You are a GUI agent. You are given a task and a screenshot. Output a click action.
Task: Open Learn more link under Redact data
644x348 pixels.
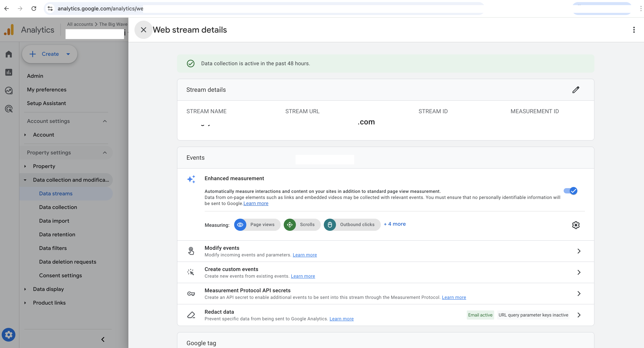click(341, 319)
